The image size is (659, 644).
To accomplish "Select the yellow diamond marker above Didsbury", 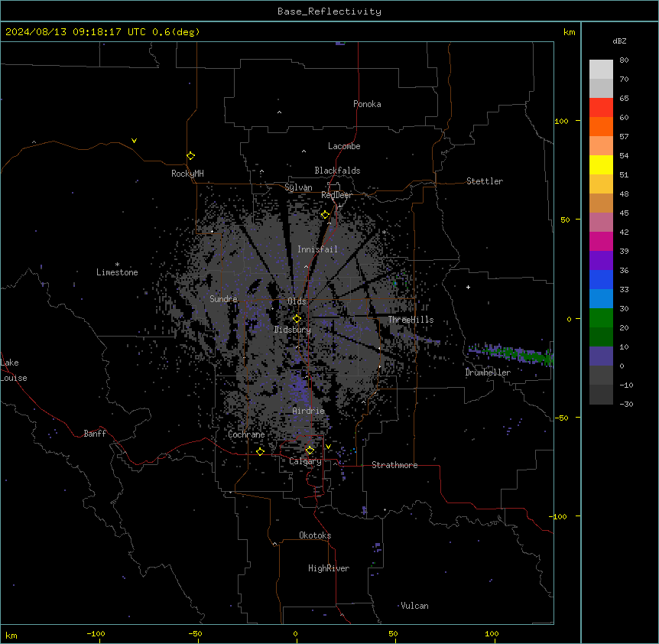I will point(297,319).
